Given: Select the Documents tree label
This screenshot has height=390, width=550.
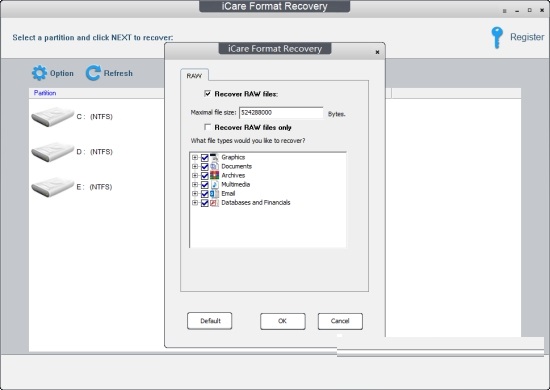Looking at the screenshot, I should pos(236,166).
